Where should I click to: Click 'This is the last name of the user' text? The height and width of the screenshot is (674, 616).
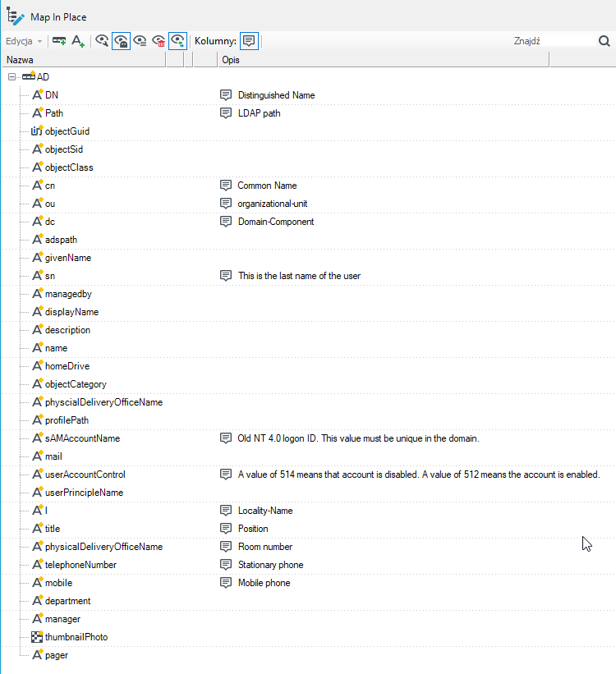pos(300,276)
